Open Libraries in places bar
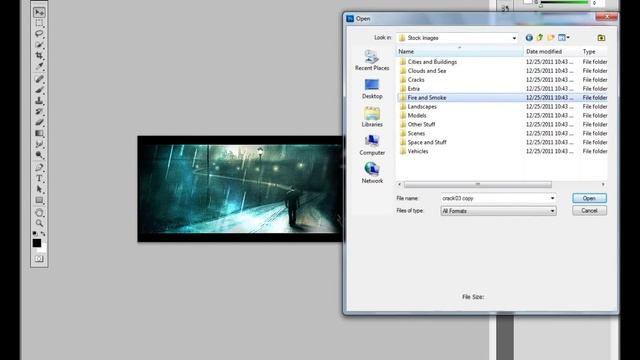 click(372, 117)
